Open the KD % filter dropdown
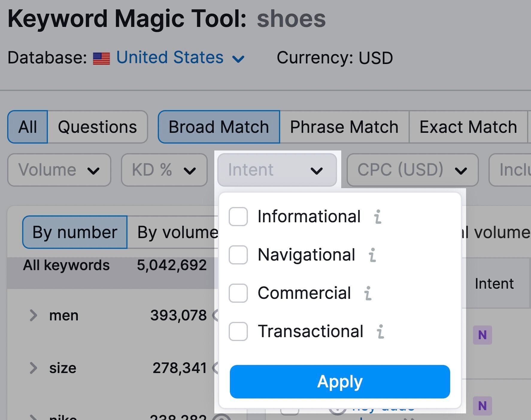The width and height of the screenshot is (531, 420). [164, 170]
